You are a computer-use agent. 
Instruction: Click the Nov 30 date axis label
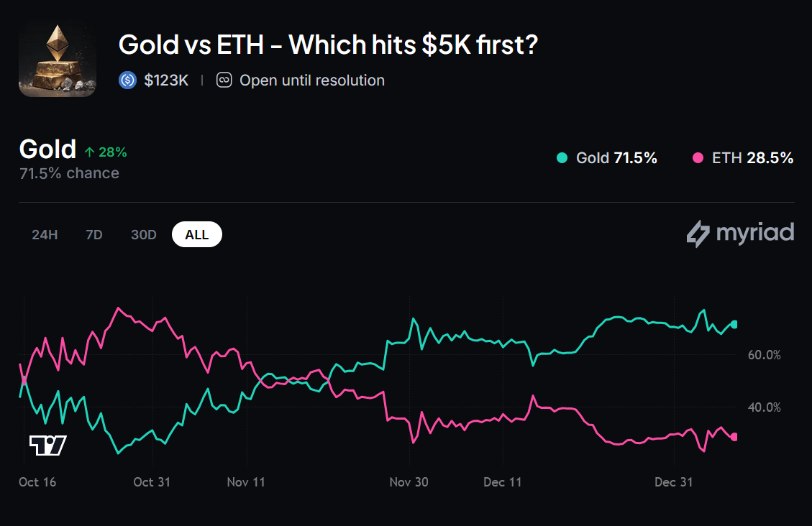[x=409, y=481]
